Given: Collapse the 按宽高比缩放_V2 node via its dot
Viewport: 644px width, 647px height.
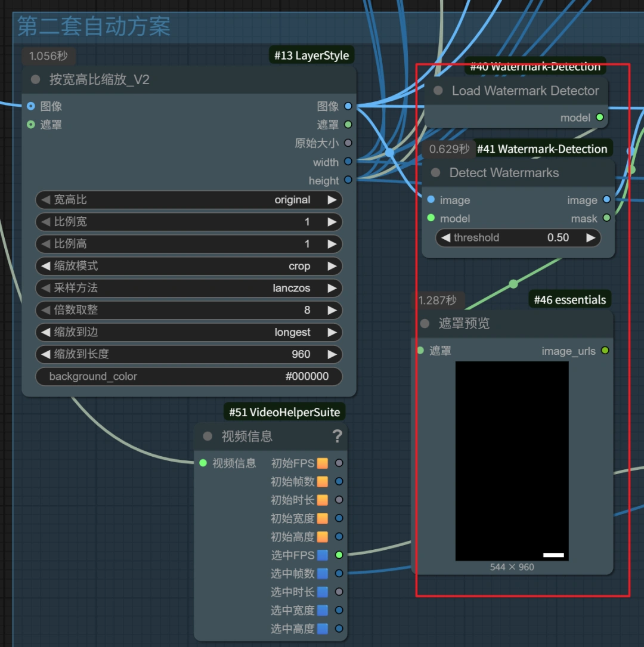Looking at the screenshot, I should pyautogui.click(x=35, y=79).
